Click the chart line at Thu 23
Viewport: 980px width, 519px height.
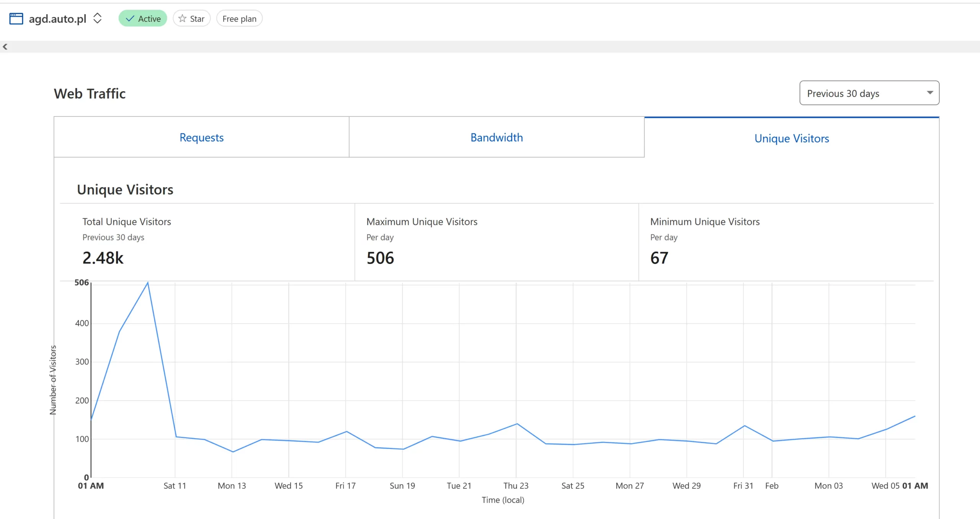point(517,424)
